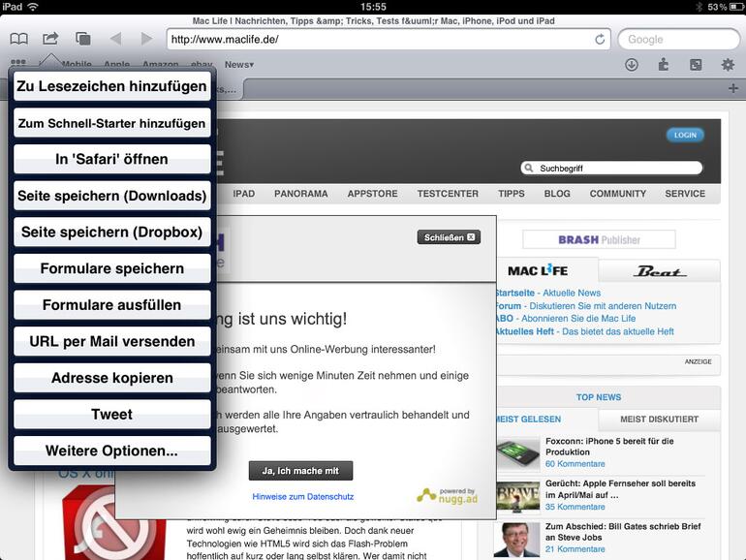Open the BLOG navigation tab

[x=557, y=194]
